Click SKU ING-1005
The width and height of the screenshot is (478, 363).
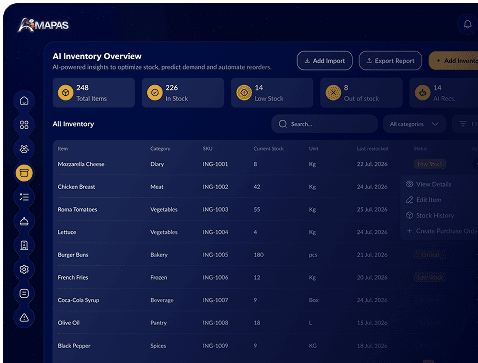pos(215,255)
